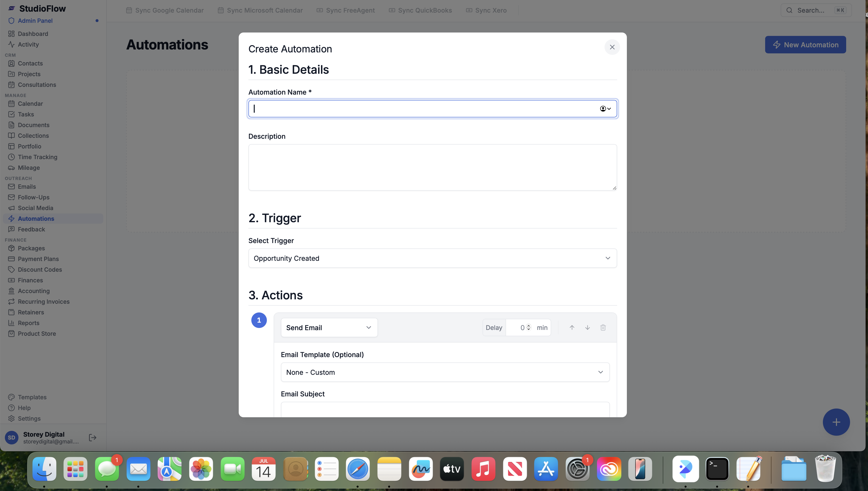Open the Email Template dropdown
This screenshot has width=868, height=491.
[445, 372]
